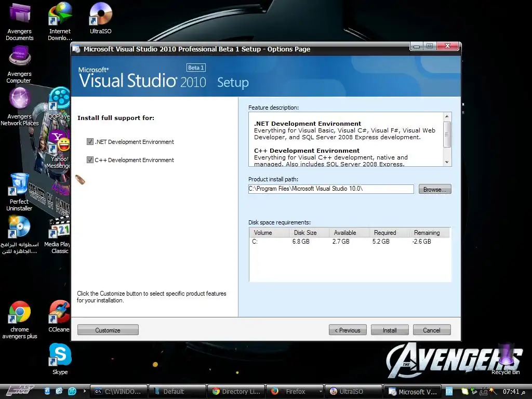Screen dimensions: 532x399
Task: Open Avengers Computer desktop icon
Action: pyautogui.click(x=19, y=64)
